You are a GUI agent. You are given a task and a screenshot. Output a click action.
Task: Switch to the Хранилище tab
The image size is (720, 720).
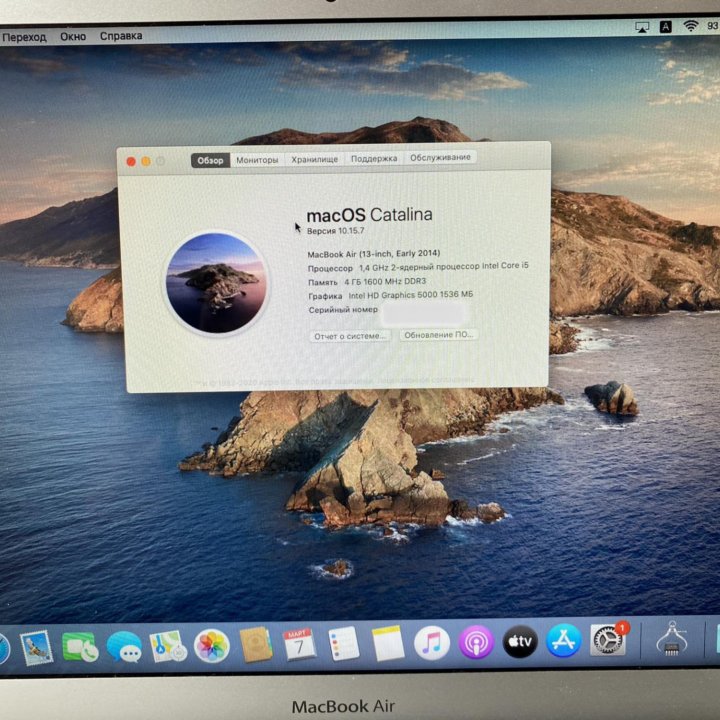[315, 159]
